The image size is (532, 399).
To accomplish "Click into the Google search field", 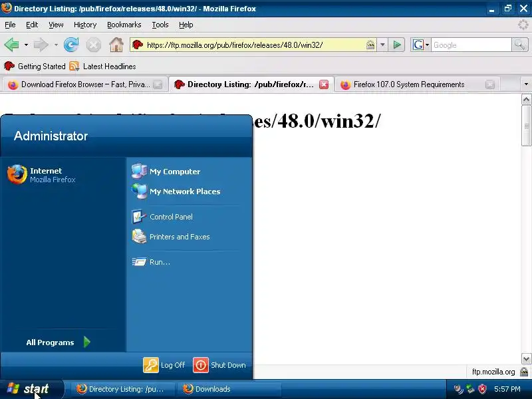I will coord(471,45).
